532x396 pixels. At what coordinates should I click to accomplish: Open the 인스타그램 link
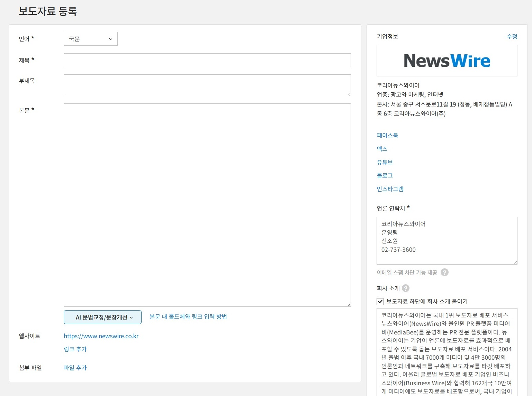(390, 189)
